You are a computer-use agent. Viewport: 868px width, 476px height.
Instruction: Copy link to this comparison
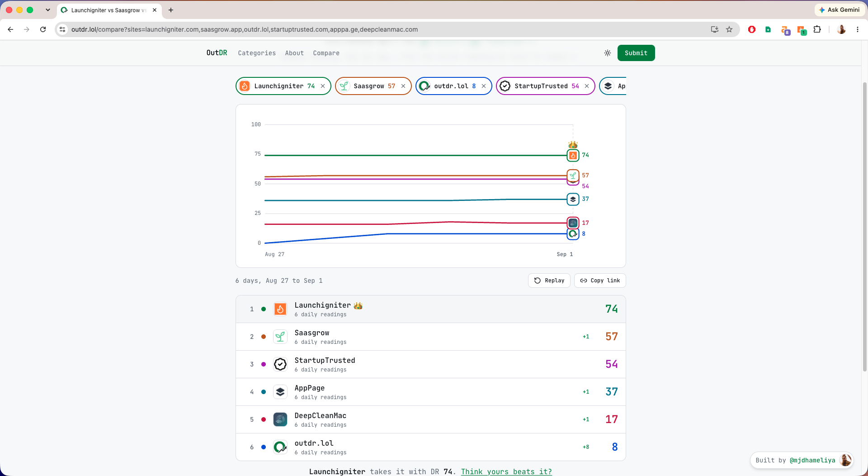(600, 281)
